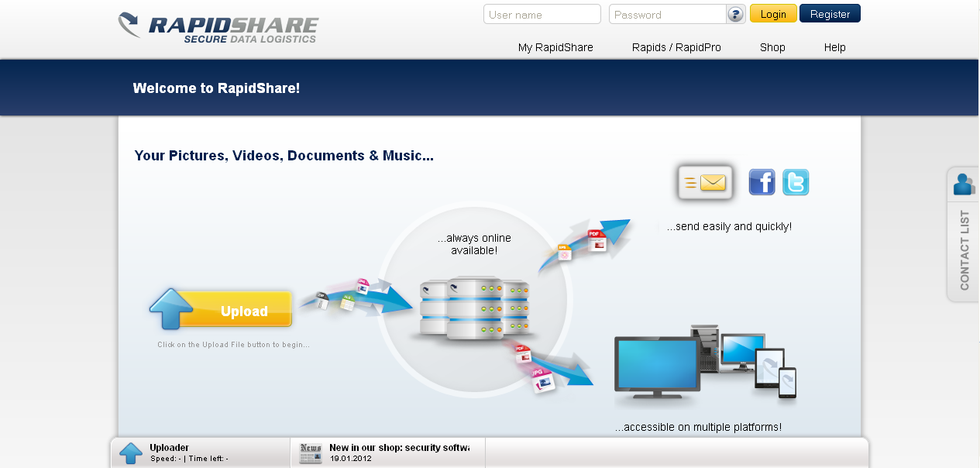Click "Your Pictures, Videos, Documents & Music..." heading

pyautogui.click(x=284, y=156)
